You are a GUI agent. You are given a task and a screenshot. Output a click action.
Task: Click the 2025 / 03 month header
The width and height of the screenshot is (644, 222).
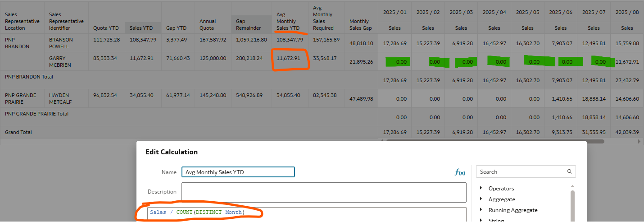[461, 12]
